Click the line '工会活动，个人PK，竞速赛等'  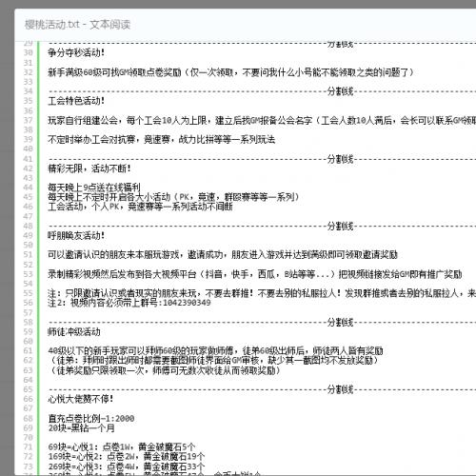pyautogui.click(x=140, y=207)
